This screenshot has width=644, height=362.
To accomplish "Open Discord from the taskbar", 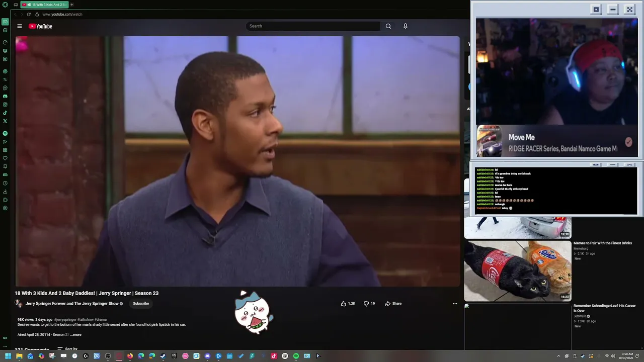I will (207, 356).
